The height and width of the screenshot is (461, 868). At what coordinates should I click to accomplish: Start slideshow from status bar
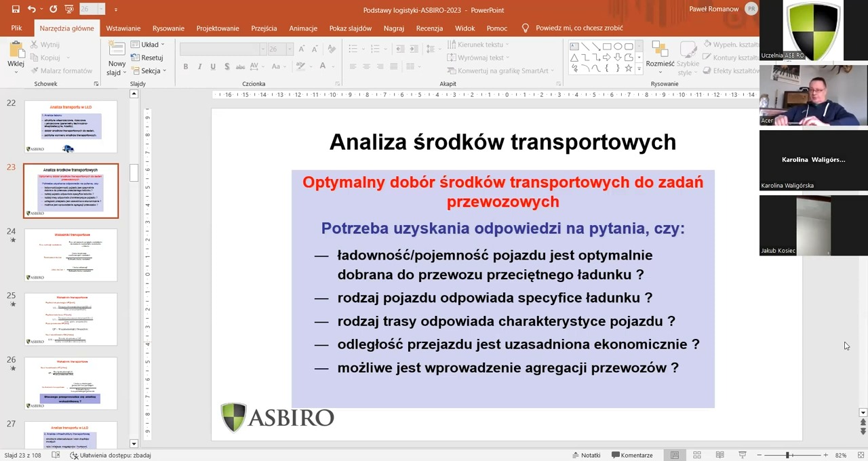click(x=742, y=455)
